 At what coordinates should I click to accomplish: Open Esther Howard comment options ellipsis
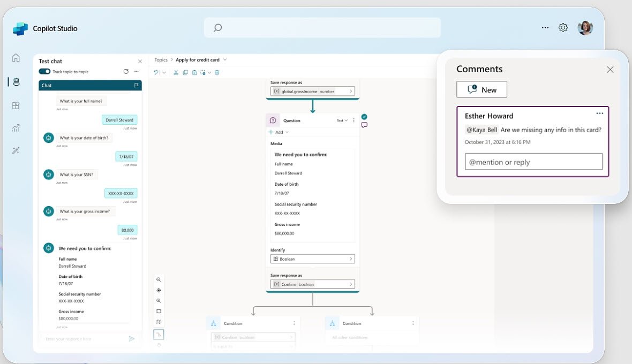click(x=600, y=113)
